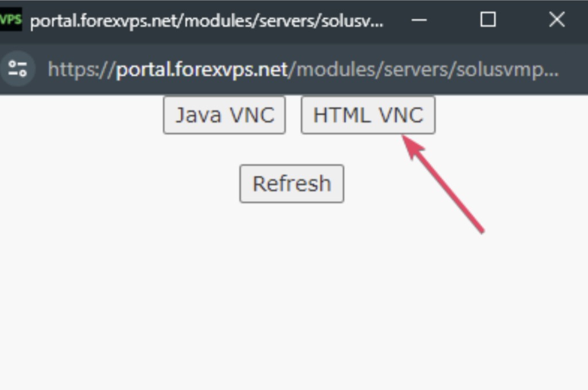588x390 pixels.
Task: Open the address bar settings toggle icon
Action: (19, 70)
